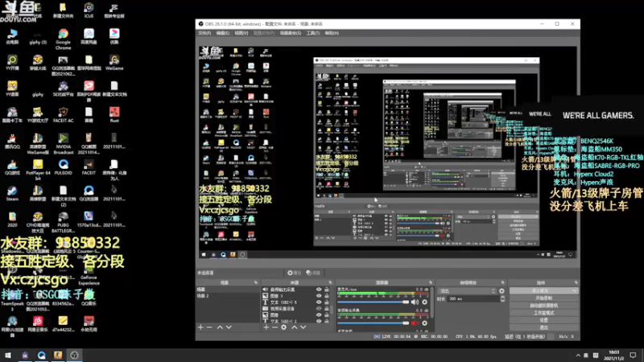Remove selected scene with minus button
The image size is (644, 362).
(x=209, y=327)
